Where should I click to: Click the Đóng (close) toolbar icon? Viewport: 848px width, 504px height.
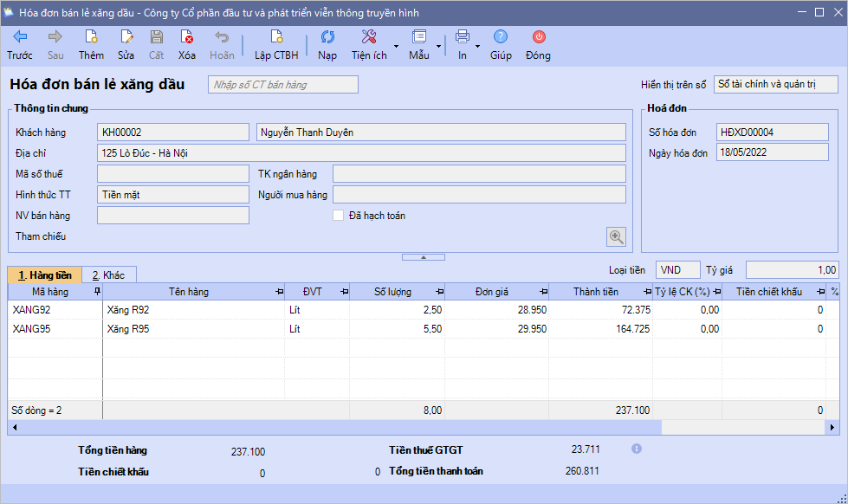(538, 37)
